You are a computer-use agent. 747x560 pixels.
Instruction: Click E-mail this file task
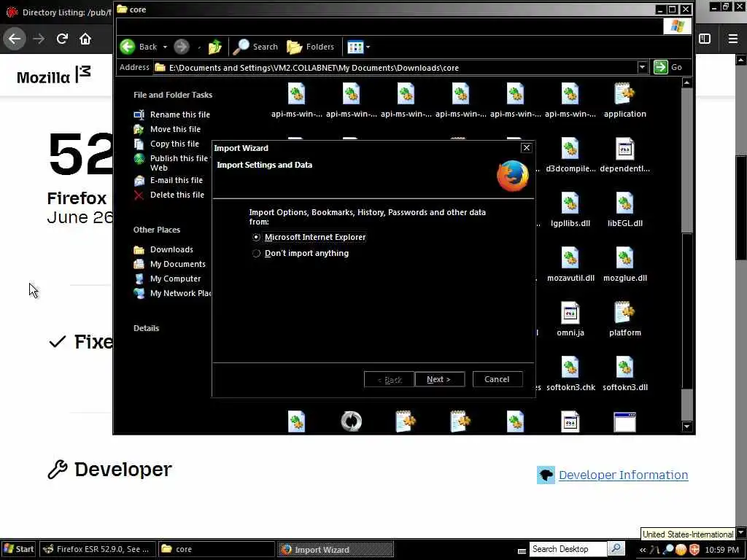169,181
